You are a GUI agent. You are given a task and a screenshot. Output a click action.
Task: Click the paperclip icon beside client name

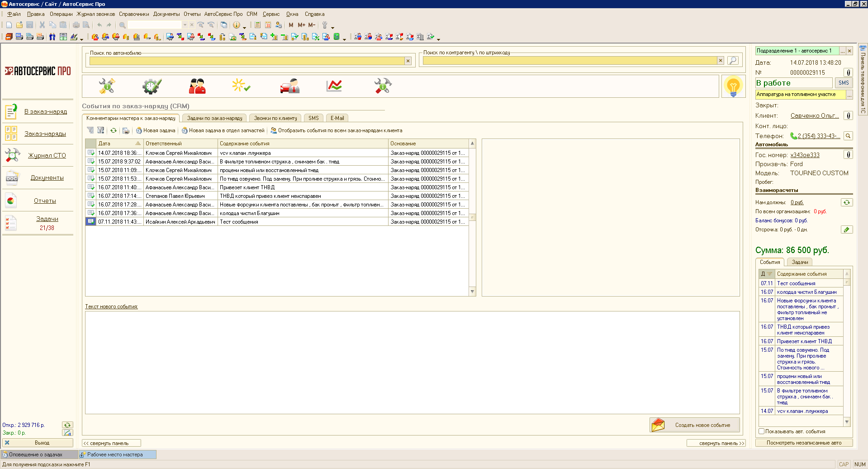pyautogui.click(x=848, y=115)
